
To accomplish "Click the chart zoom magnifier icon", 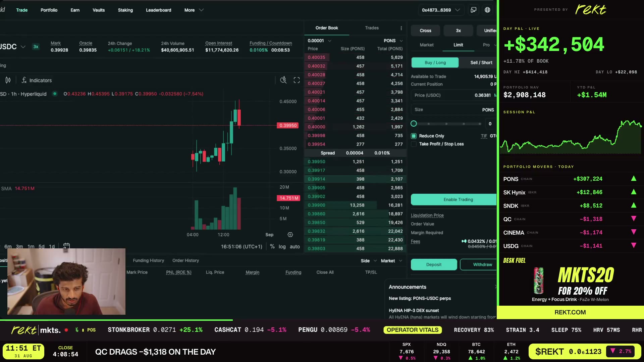I will 283,80.
